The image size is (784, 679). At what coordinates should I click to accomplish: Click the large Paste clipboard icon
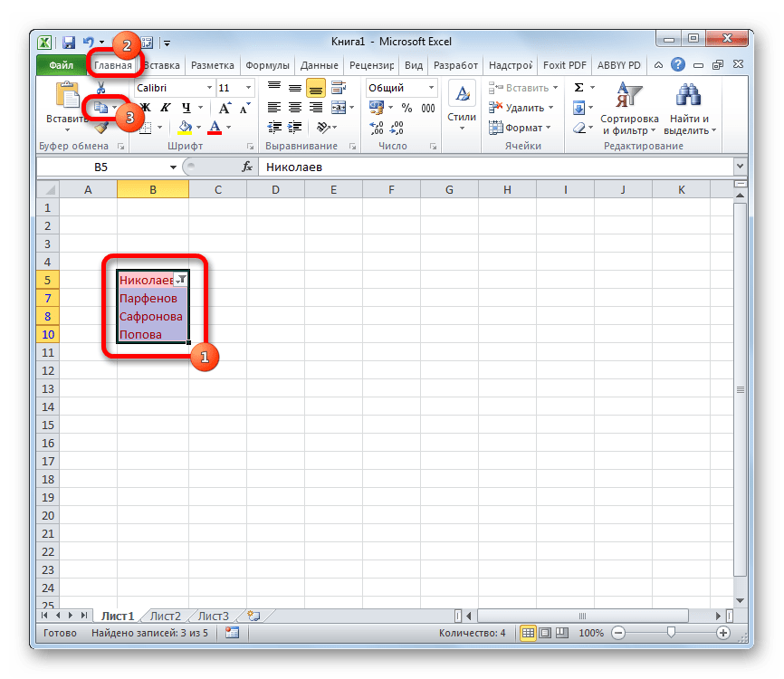click(x=67, y=95)
